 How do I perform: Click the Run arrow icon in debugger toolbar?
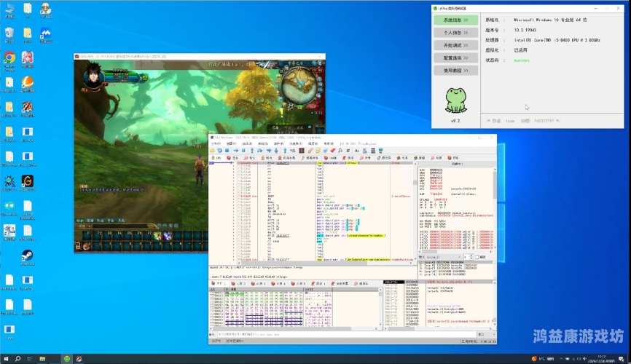pos(235,151)
